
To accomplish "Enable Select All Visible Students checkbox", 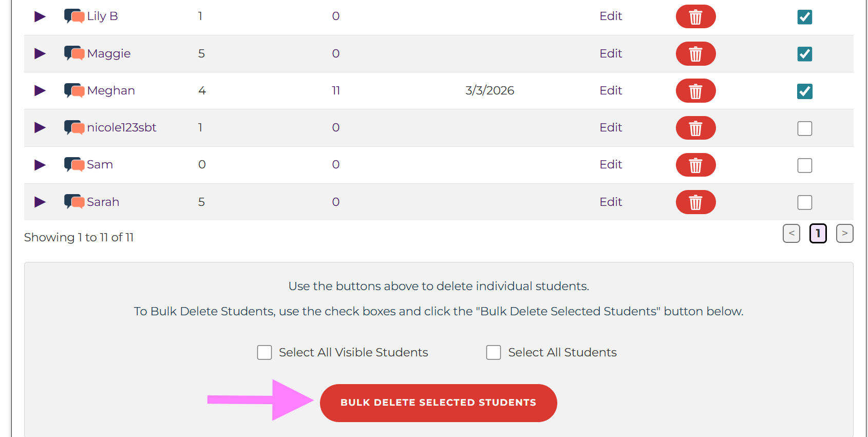I will pos(265,352).
